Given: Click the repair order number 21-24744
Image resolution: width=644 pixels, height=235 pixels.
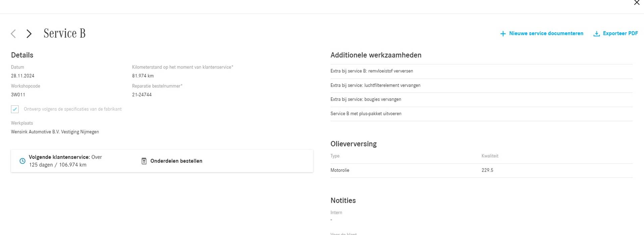Looking at the screenshot, I should point(142,95).
